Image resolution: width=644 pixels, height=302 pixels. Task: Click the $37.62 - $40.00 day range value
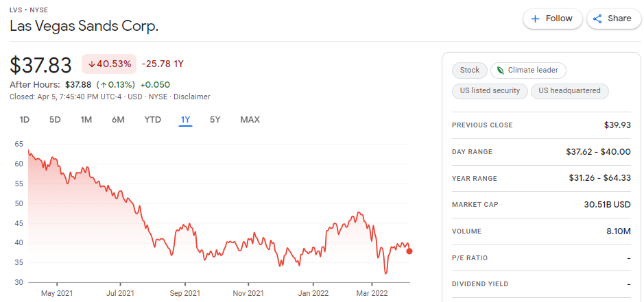(599, 152)
